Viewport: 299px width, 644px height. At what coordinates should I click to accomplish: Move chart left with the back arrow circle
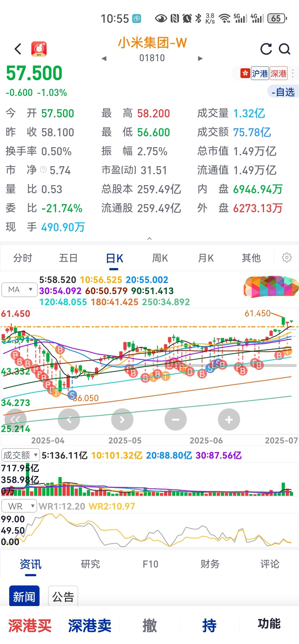click(69, 419)
